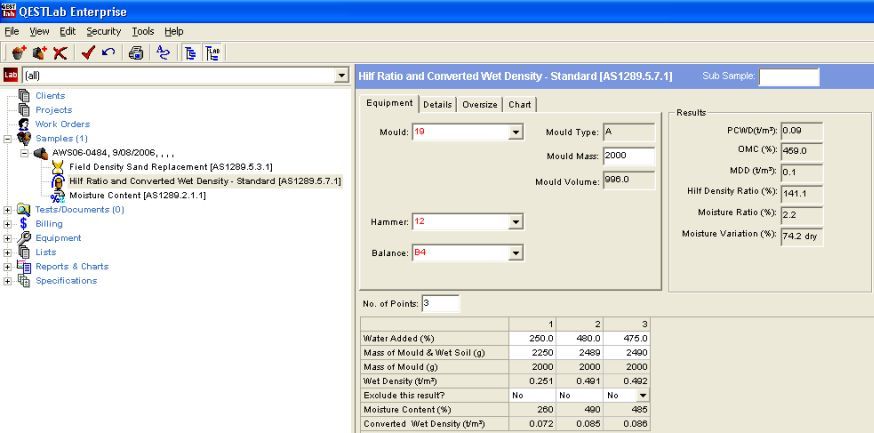Image resolution: width=874 pixels, height=433 pixels.
Task: Select Field Density Sand Replacement test
Action: click(171, 165)
